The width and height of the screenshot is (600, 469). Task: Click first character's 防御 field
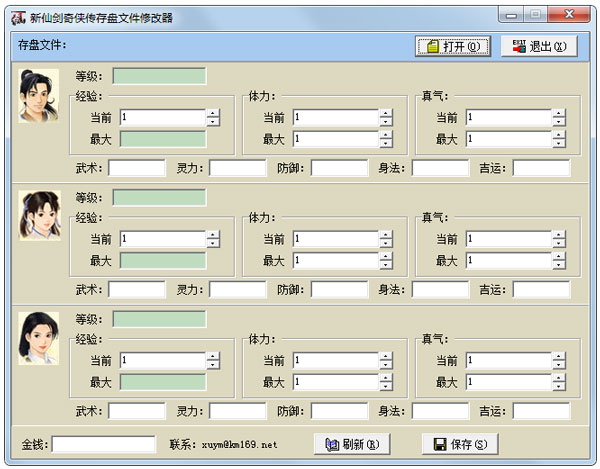pyautogui.click(x=339, y=168)
